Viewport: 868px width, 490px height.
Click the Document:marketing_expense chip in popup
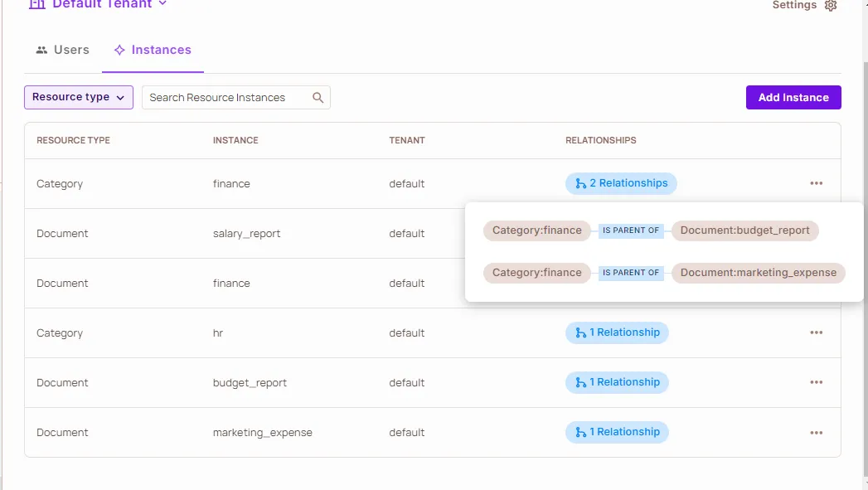pyautogui.click(x=758, y=273)
